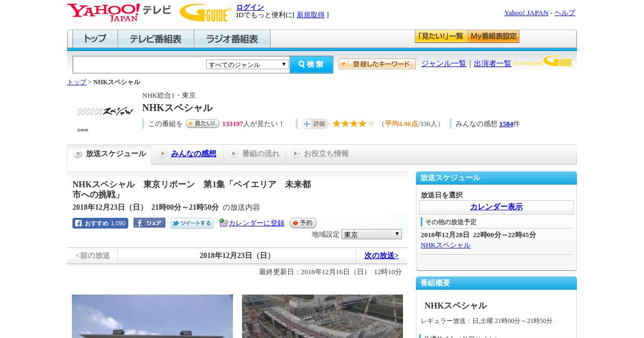The width and height of the screenshot is (644, 338).
Task: Click the 133197 viewers count
Action: 233,124
